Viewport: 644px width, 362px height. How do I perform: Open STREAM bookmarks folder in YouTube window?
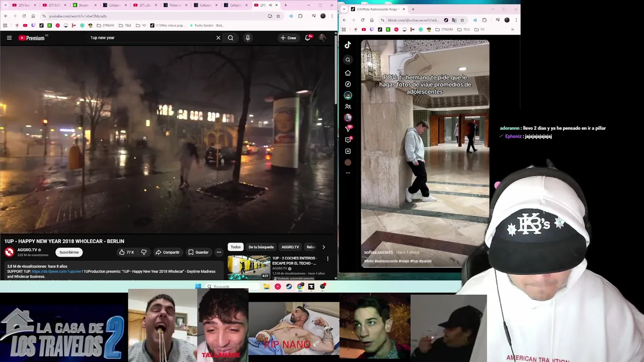pos(105,25)
